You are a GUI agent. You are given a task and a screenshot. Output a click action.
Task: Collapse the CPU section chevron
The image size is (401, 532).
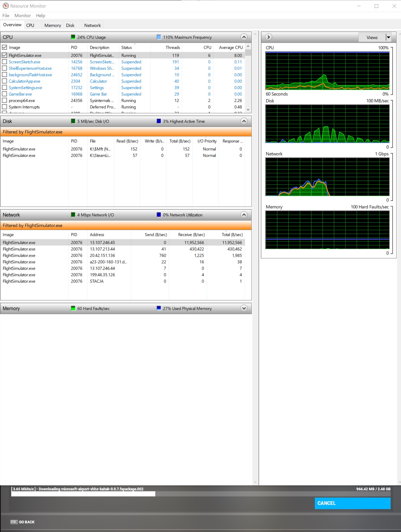pos(244,37)
